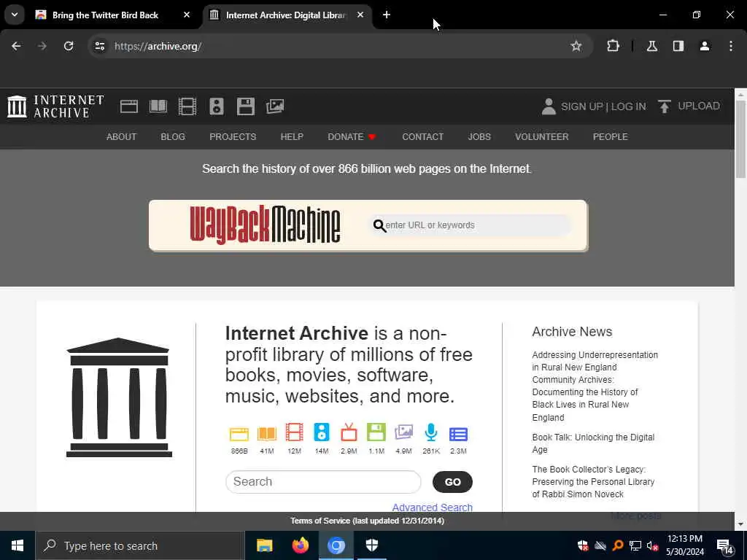The image size is (747, 560).
Task: Open the PEOPLE menu item
Action: tap(610, 136)
